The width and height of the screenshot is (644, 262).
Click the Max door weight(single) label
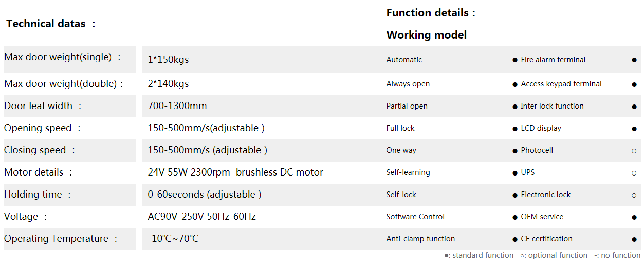(x=58, y=57)
